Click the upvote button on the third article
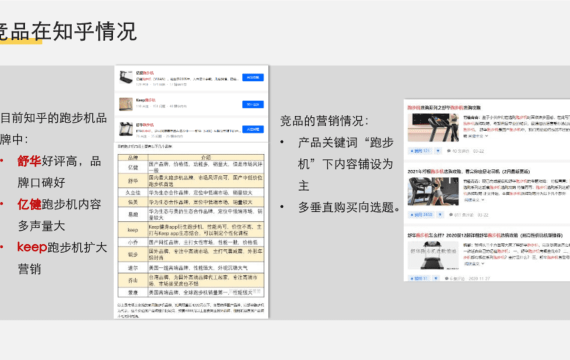This screenshot has width=570, height=360. (x=419, y=279)
